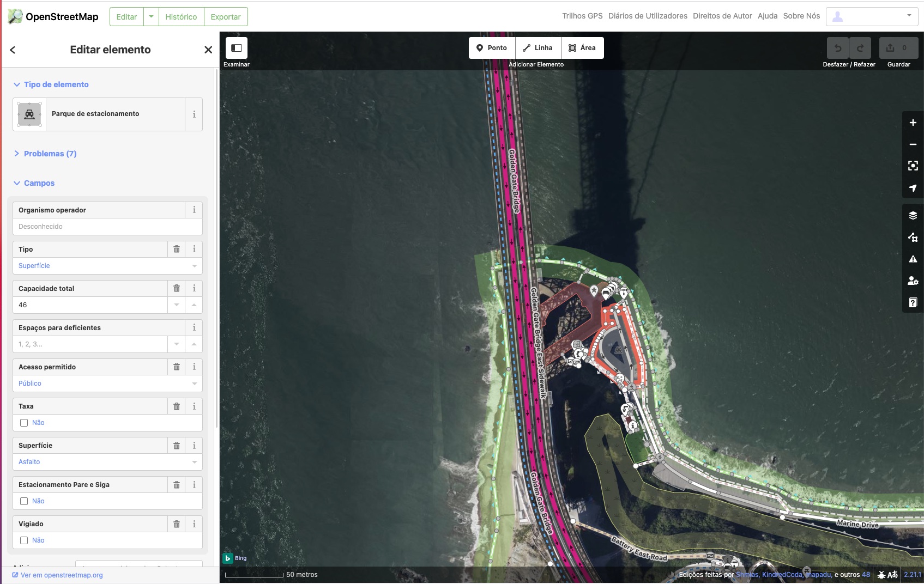
Task: Undo the last edit
Action: click(x=838, y=48)
